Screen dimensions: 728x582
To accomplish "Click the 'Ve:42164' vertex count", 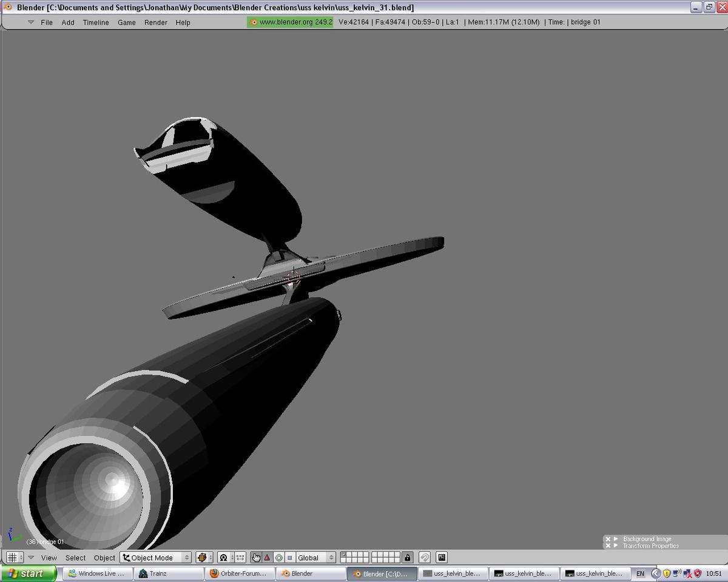I will (354, 22).
